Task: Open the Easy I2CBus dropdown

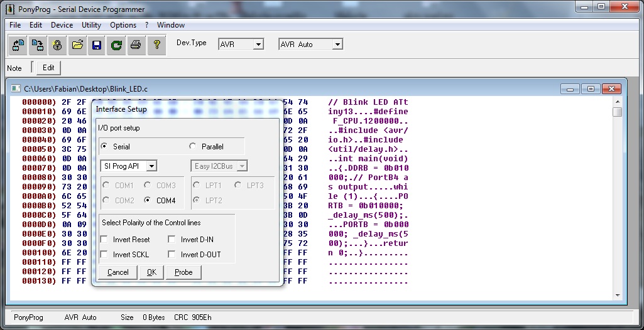Action: pos(242,166)
